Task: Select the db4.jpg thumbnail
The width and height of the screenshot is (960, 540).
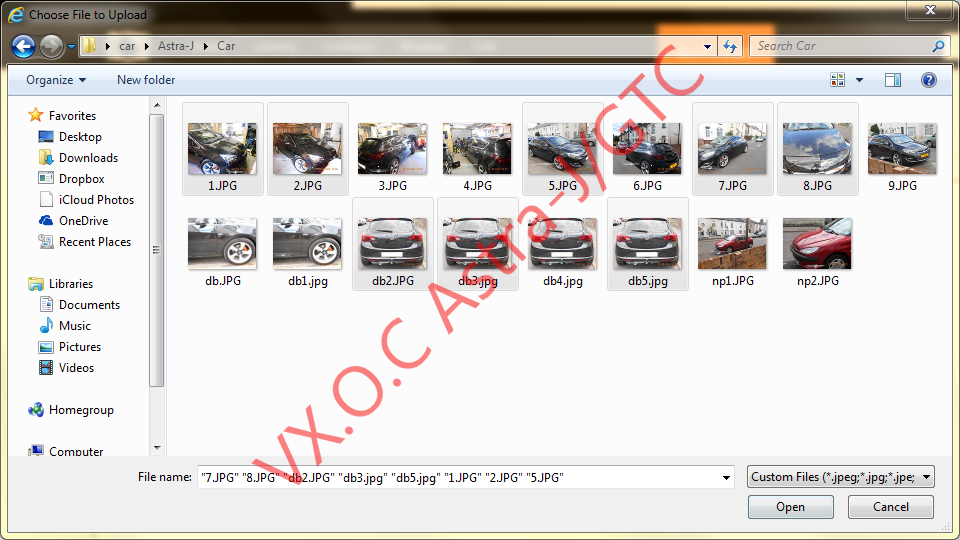Action: click(563, 244)
